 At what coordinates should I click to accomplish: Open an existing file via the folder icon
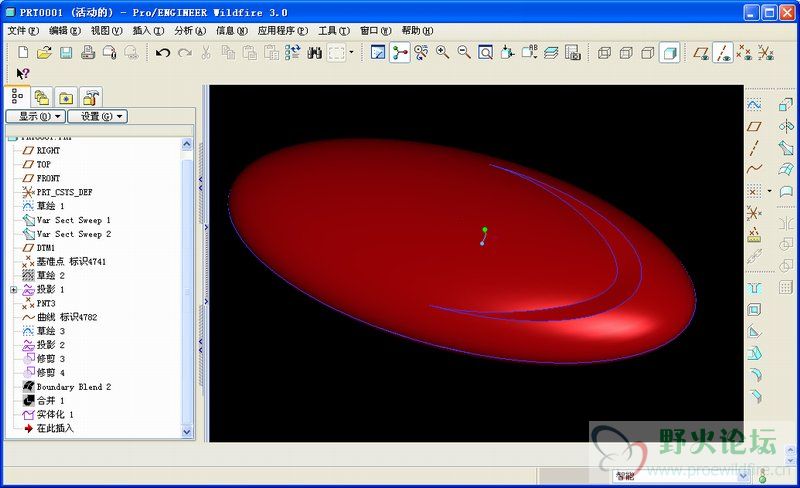(44, 53)
